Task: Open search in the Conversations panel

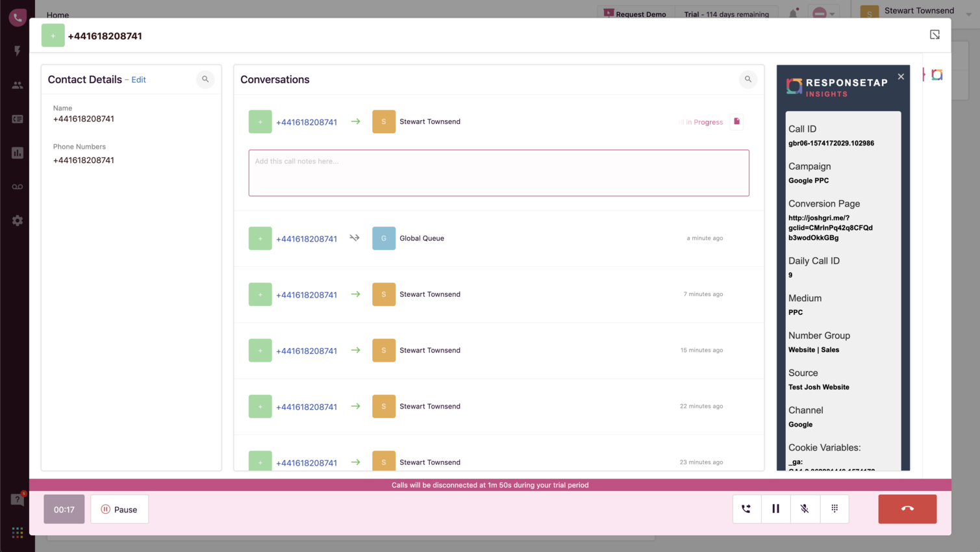Action: [x=748, y=79]
